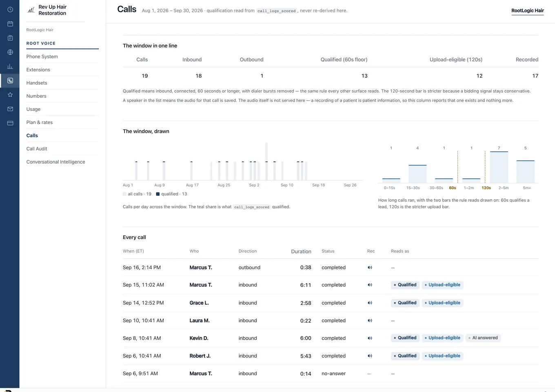Click the speaker icon on the Kevin D. call
Image resolution: width=555 pixels, height=392 pixels.
point(370,338)
